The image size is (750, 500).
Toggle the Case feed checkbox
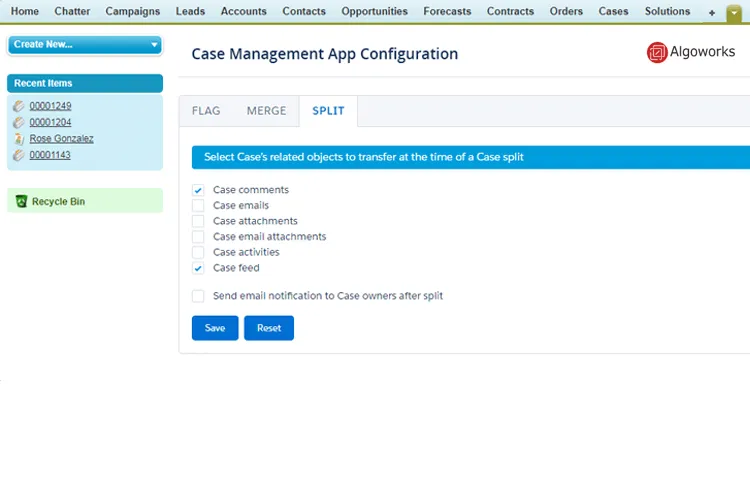(198, 268)
